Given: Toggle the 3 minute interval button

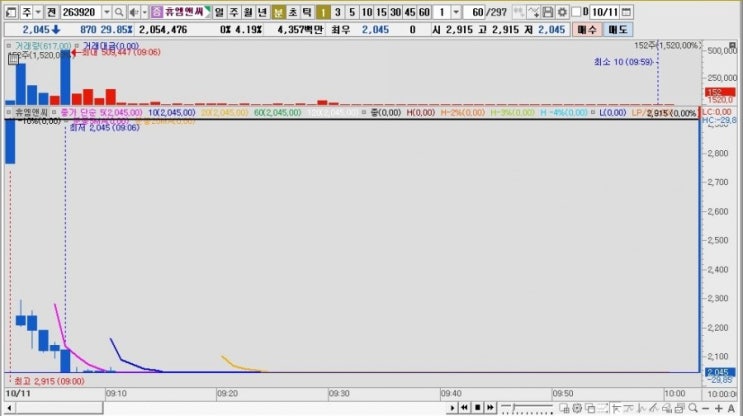Looking at the screenshot, I should coord(337,12).
